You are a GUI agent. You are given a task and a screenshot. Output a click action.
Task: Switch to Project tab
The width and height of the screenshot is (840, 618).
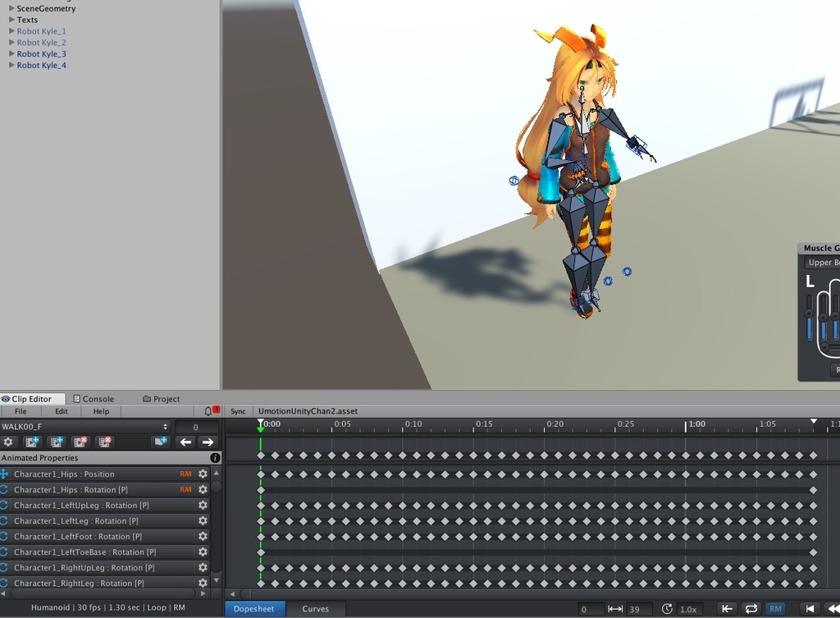[162, 399]
